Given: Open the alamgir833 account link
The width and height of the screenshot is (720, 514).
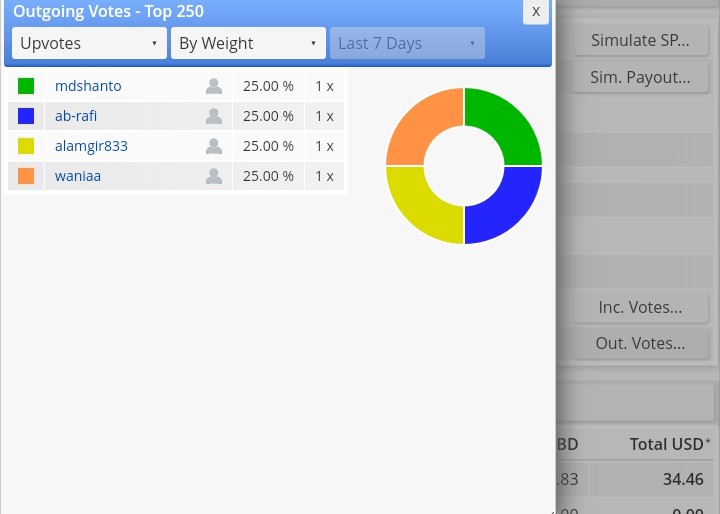Looking at the screenshot, I should point(91,146).
